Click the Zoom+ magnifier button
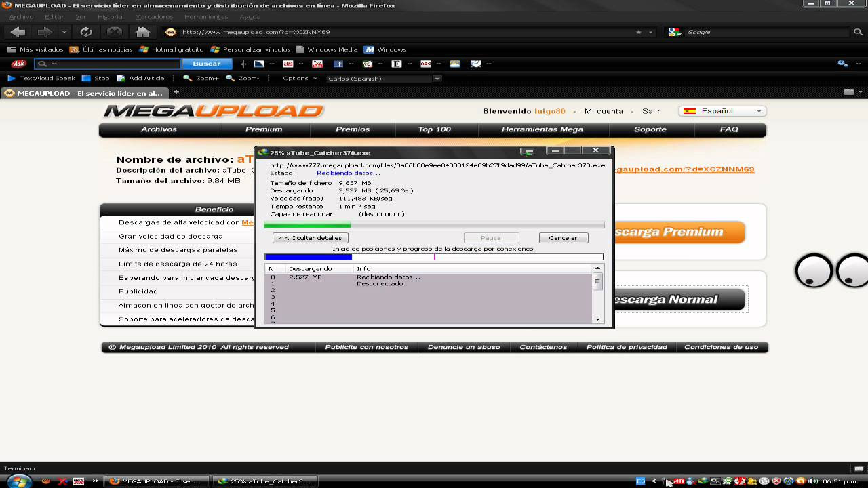The width and height of the screenshot is (868, 488). tap(201, 79)
